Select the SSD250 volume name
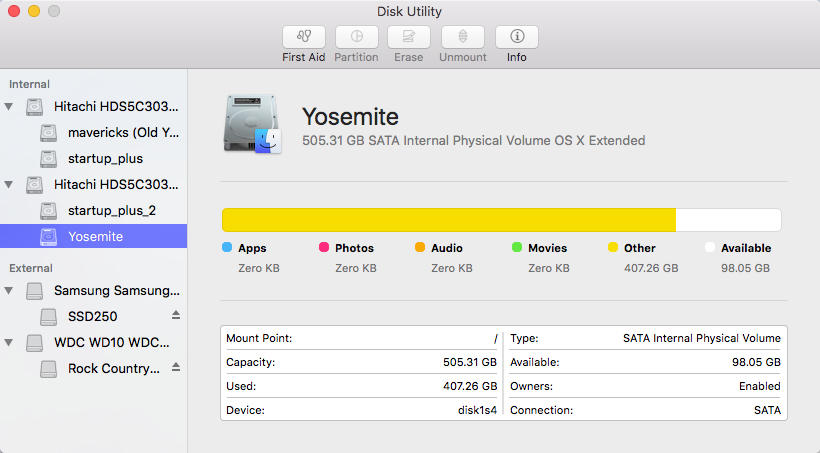This screenshot has width=820, height=453. [93, 316]
